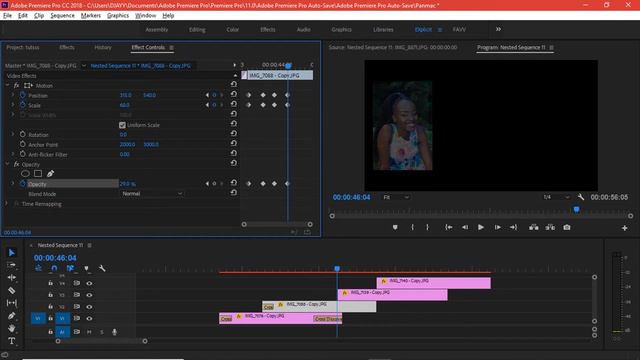Viewport: 640px width, 360px height.
Task: Select the Ripple Edit tool
Action: click(11, 278)
